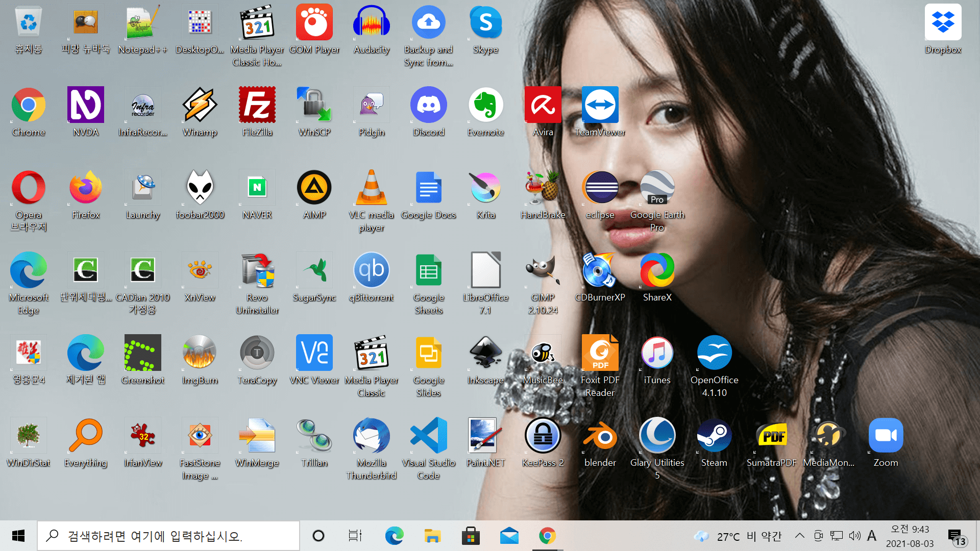Click the foobar2000 icon

click(x=200, y=195)
